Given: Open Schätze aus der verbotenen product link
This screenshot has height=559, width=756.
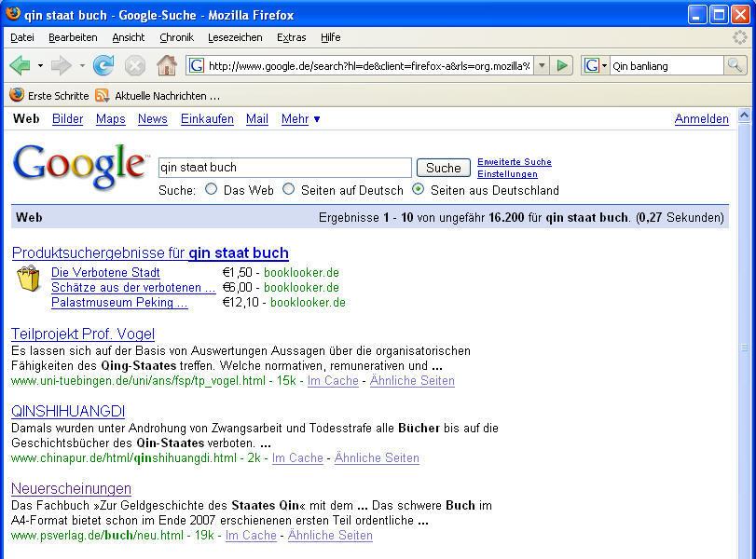Looking at the screenshot, I should click(x=133, y=287).
